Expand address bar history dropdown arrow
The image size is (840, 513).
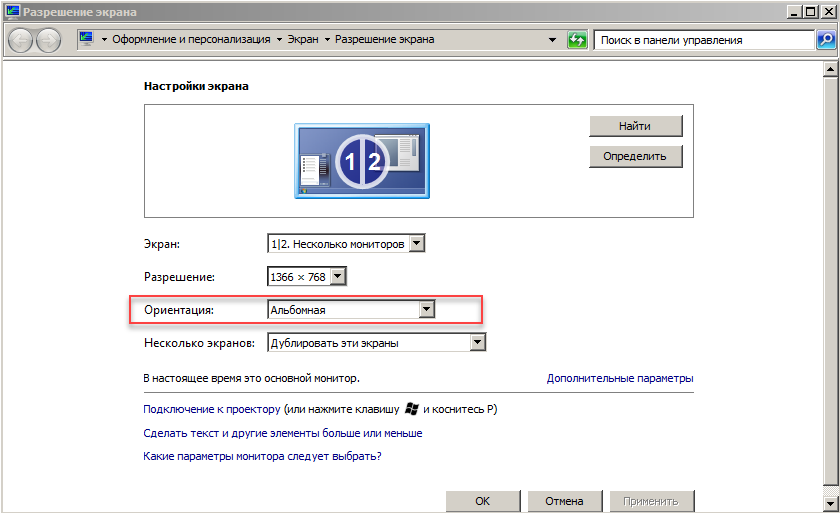pos(552,40)
